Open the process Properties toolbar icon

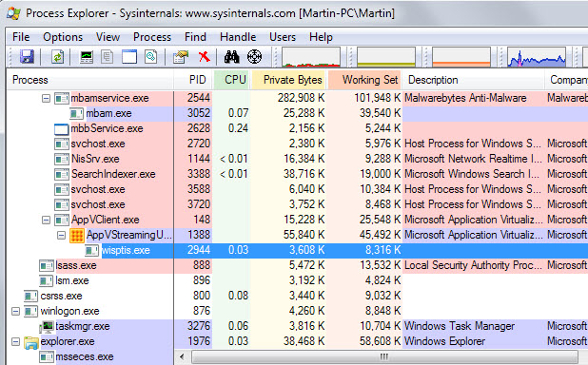click(x=181, y=57)
